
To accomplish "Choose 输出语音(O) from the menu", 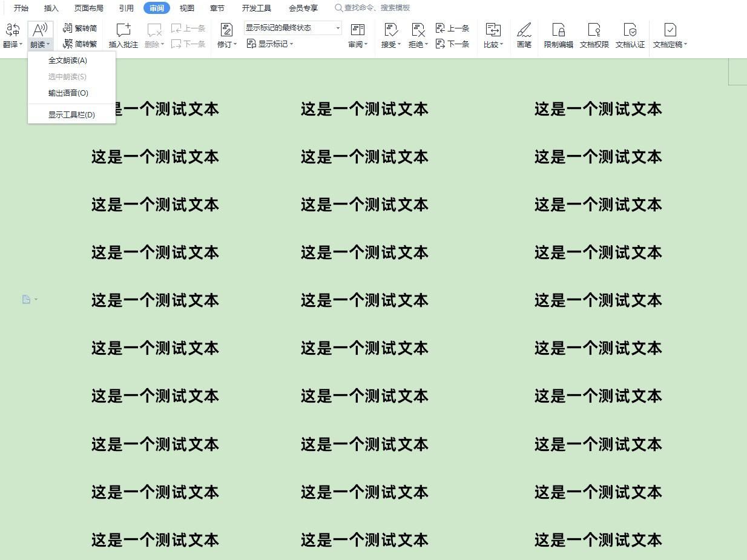I will 71,93.
